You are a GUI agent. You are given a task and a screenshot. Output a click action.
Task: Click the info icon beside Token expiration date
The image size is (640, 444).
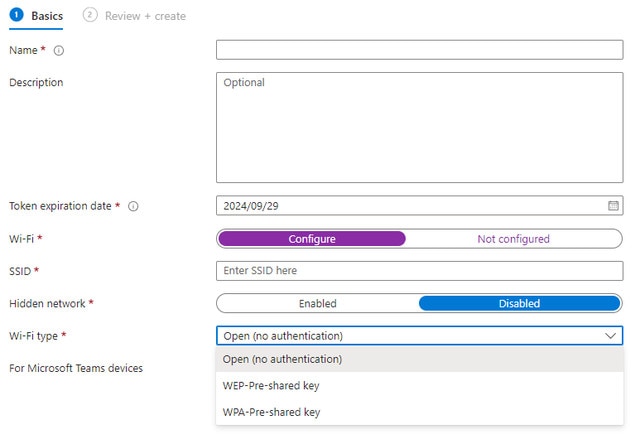pyautogui.click(x=133, y=206)
